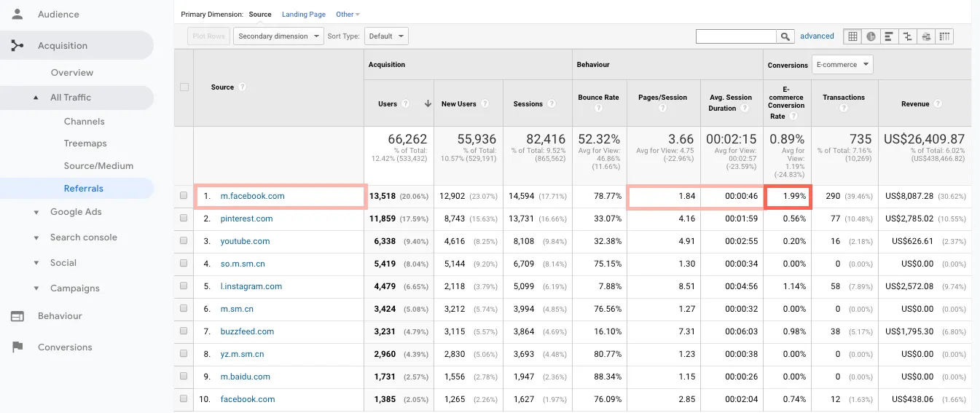Open help tooltip under Transactions header
Screen dimensions: 980x413
click(843, 109)
